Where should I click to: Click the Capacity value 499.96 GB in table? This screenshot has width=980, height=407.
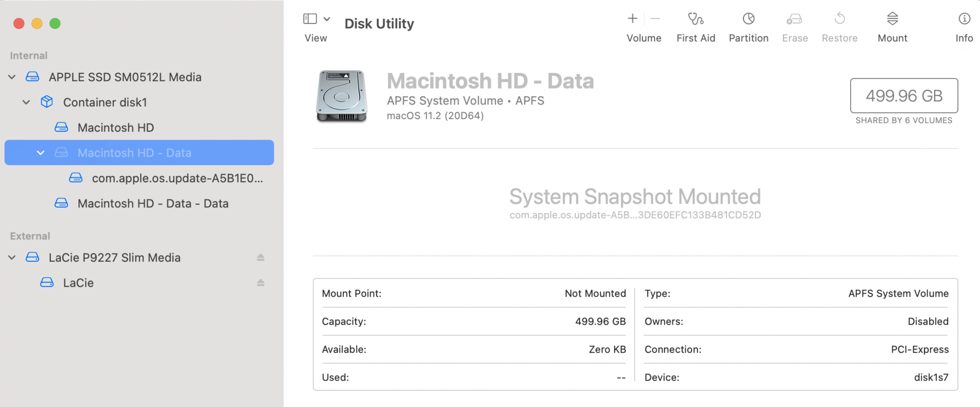[x=601, y=322]
